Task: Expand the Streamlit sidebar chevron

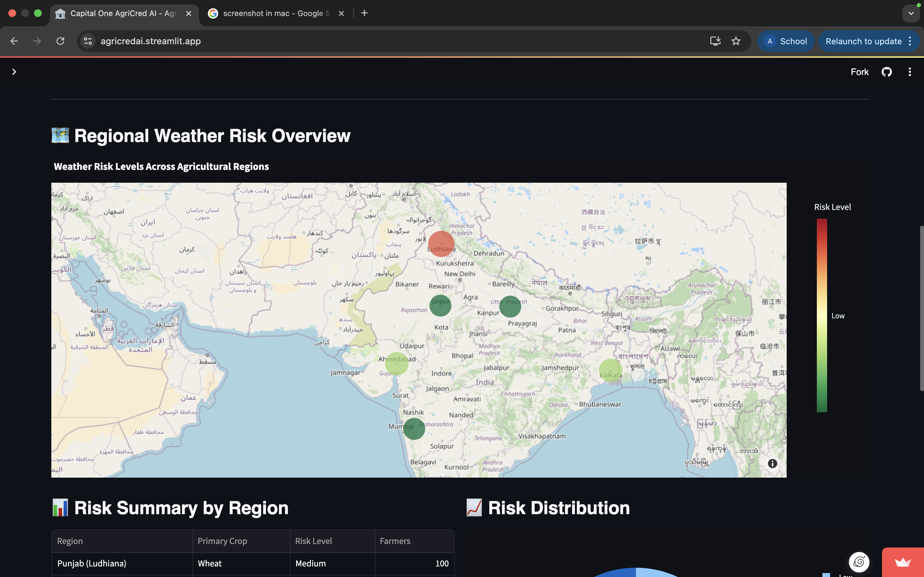Action: 14,72
